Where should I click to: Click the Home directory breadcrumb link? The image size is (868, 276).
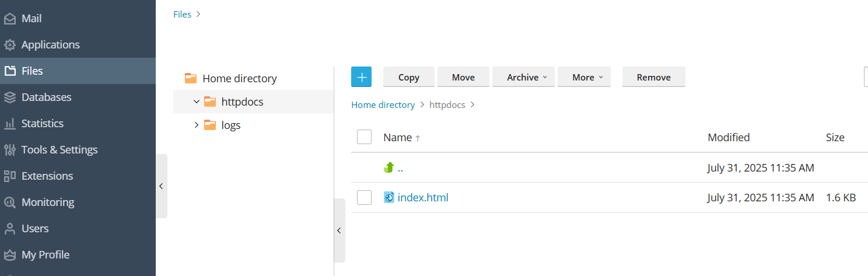(x=383, y=105)
